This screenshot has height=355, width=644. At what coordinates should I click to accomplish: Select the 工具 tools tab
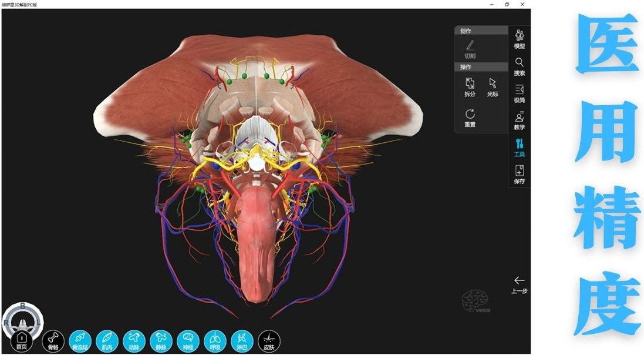[x=519, y=148]
